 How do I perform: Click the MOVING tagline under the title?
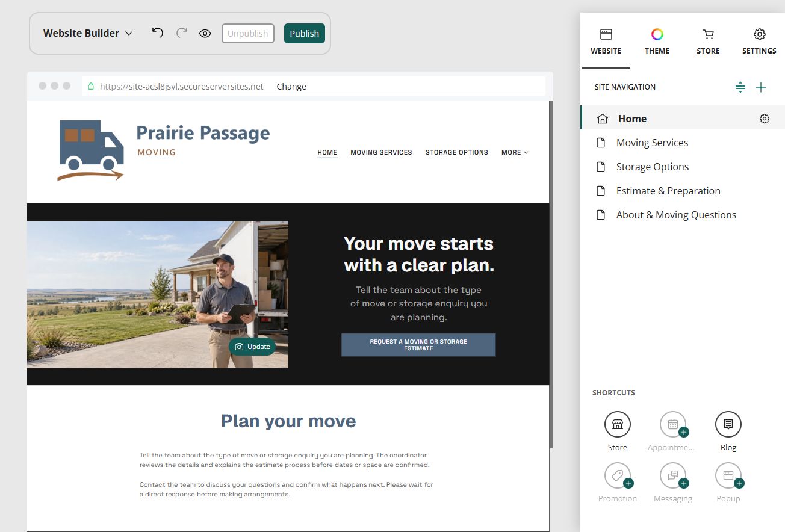click(x=157, y=152)
